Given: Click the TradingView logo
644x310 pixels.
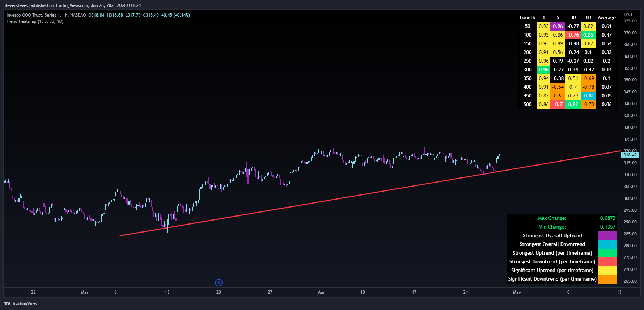Looking at the screenshot, I should tap(21, 303).
